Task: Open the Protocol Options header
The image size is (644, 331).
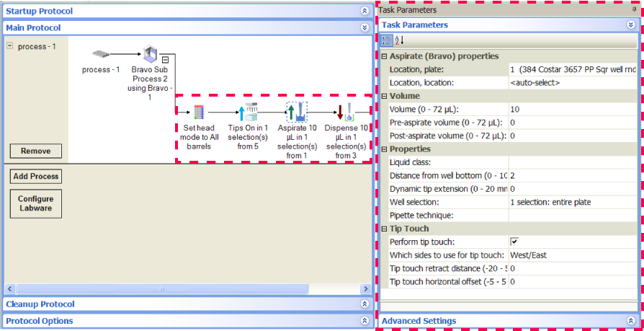Action: tap(39, 321)
